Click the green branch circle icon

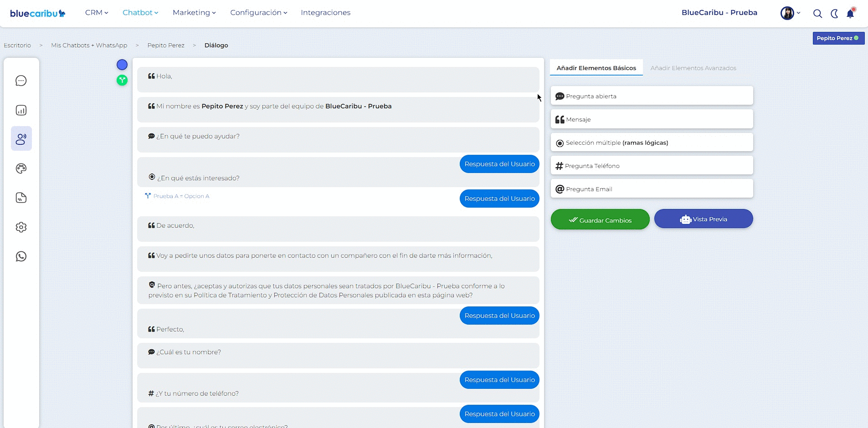[x=122, y=80]
